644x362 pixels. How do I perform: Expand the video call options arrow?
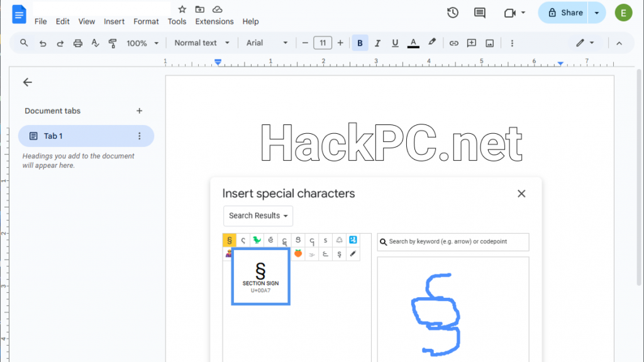pyautogui.click(x=523, y=13)
